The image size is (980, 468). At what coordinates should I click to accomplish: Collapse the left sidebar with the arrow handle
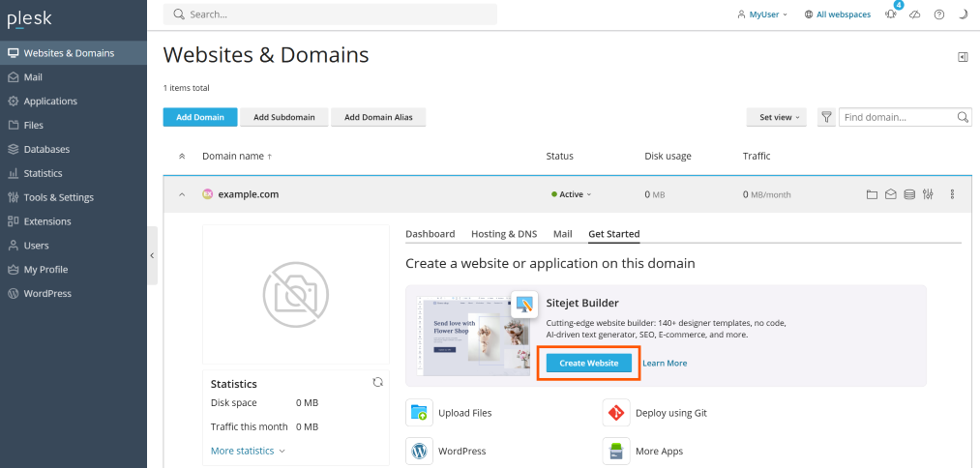[x=152, y=255]
